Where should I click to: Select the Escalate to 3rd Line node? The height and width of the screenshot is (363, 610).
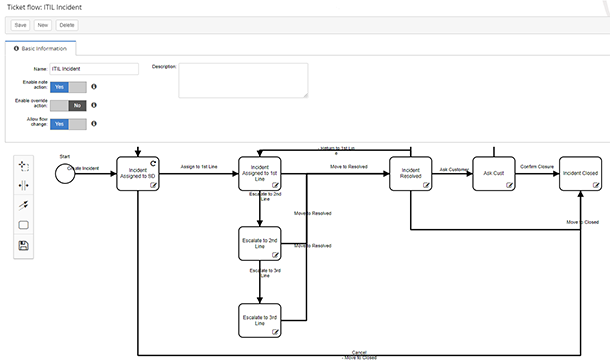tap(259, 320)
